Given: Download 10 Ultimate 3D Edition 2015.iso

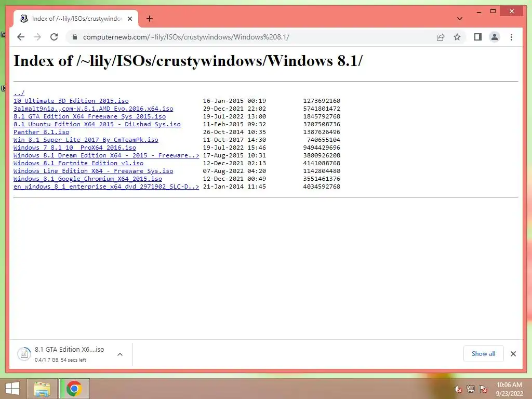Looking at the screenshot, I should tap(71, 101).
